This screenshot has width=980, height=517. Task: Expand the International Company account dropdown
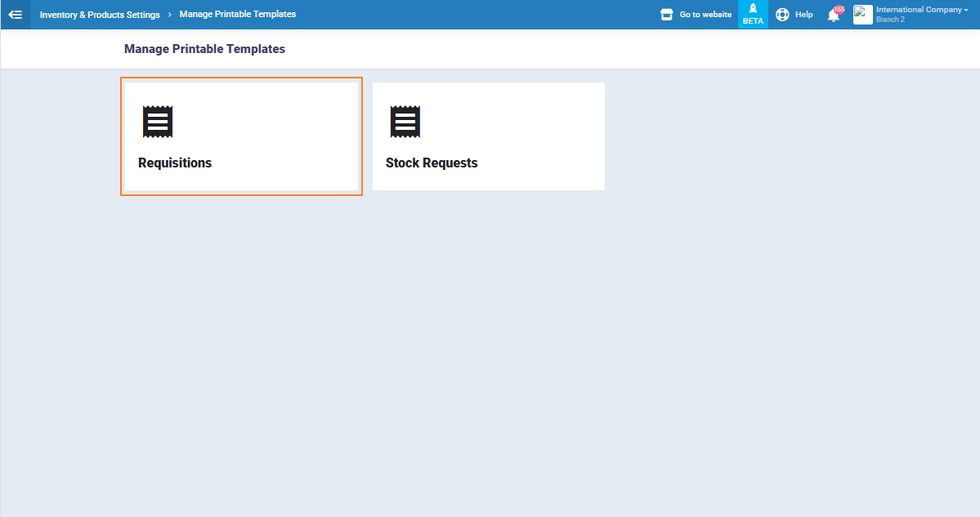[920, 10]
